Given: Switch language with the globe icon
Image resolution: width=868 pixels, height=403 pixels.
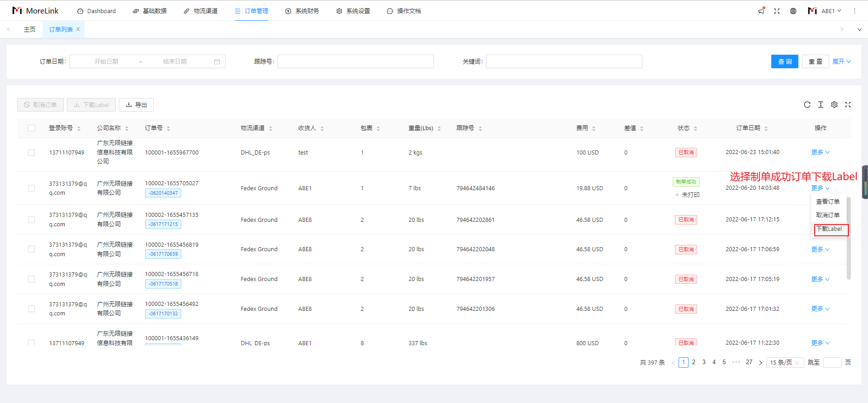Looking at the screenshot, I should 793,11.
